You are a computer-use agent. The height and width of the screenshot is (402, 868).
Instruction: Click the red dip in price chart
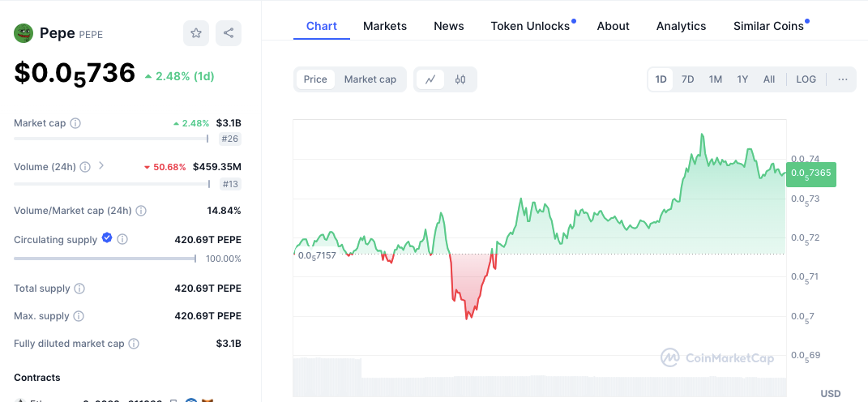click(472, 286)
